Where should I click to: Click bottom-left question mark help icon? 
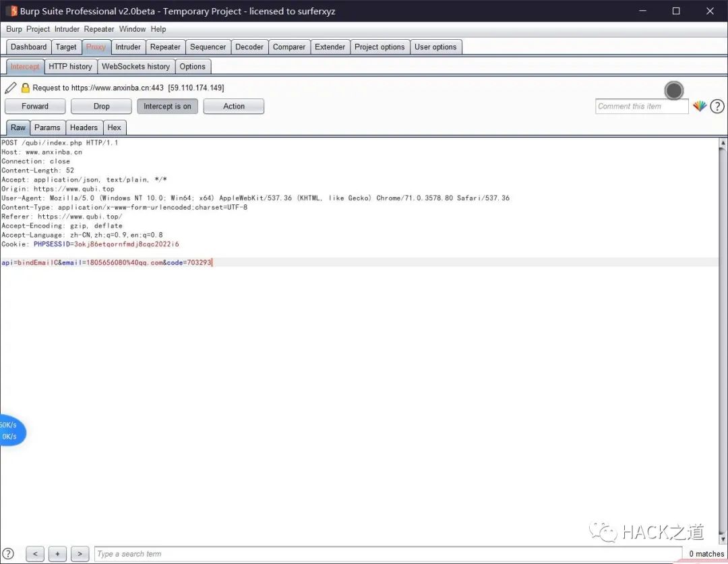click(x=8, y=554)
